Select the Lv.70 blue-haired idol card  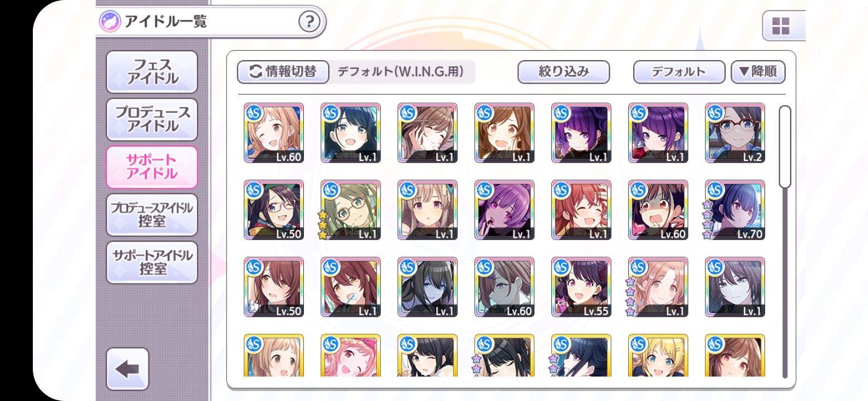[735, 210]
